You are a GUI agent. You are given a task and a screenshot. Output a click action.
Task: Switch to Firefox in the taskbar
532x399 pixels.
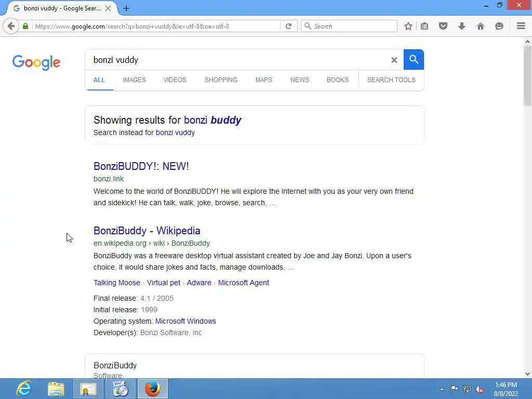click(153, 389)
